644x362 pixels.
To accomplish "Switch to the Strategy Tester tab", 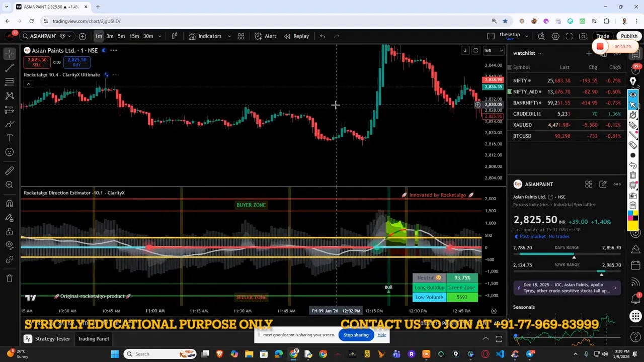I will pyautogui.click(x=52, y=338).
